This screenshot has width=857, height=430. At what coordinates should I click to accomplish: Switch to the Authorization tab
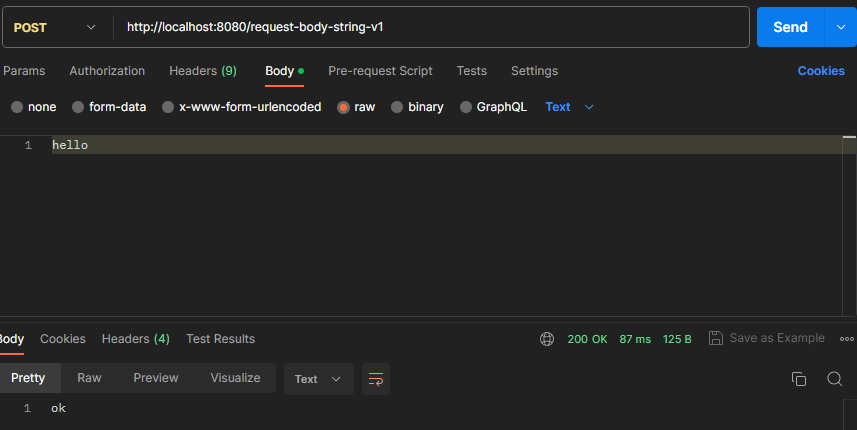coord(107,71)
